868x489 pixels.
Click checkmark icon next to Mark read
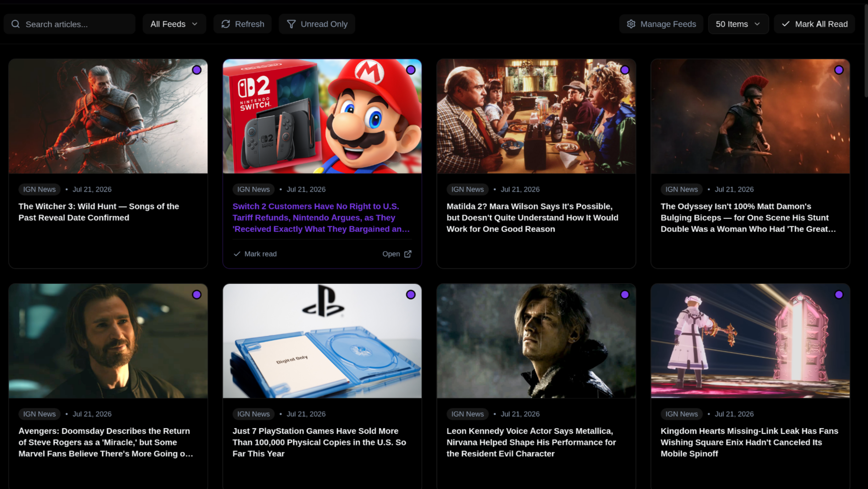point(236,254)
